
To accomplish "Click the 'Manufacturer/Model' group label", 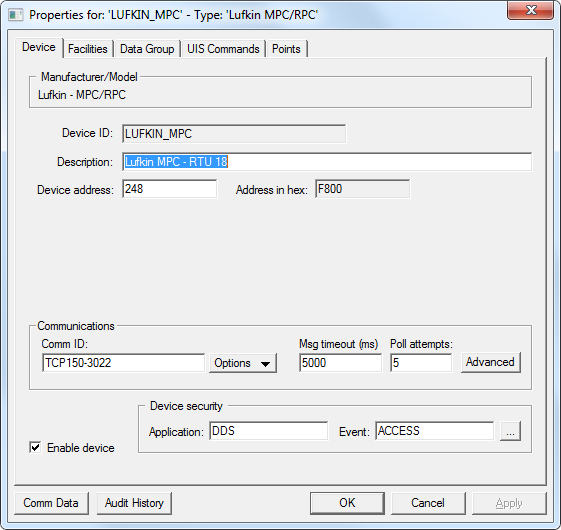I will pyautogui.click(x=89, y=77).
